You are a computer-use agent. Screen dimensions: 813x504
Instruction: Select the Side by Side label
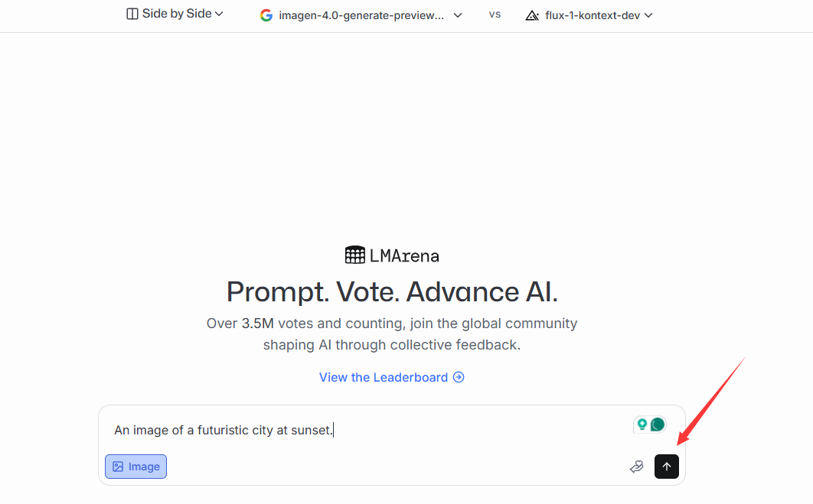[x=177, y=14]
